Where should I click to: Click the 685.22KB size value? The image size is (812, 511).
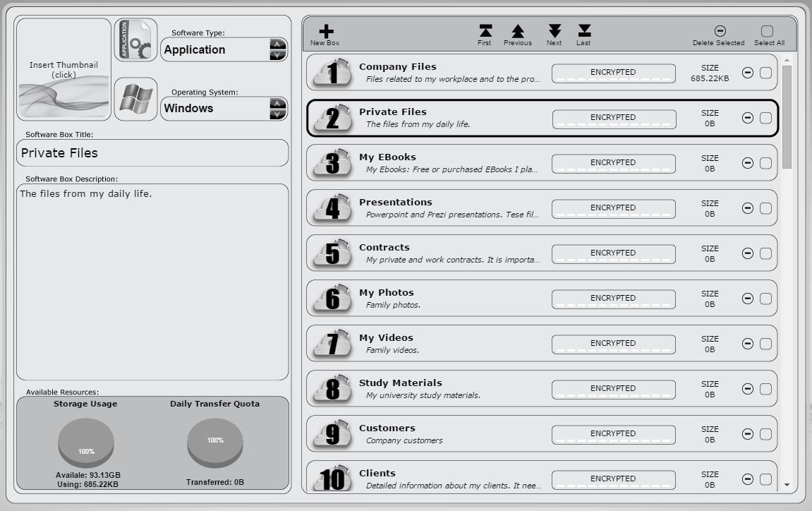coord(710,78)
